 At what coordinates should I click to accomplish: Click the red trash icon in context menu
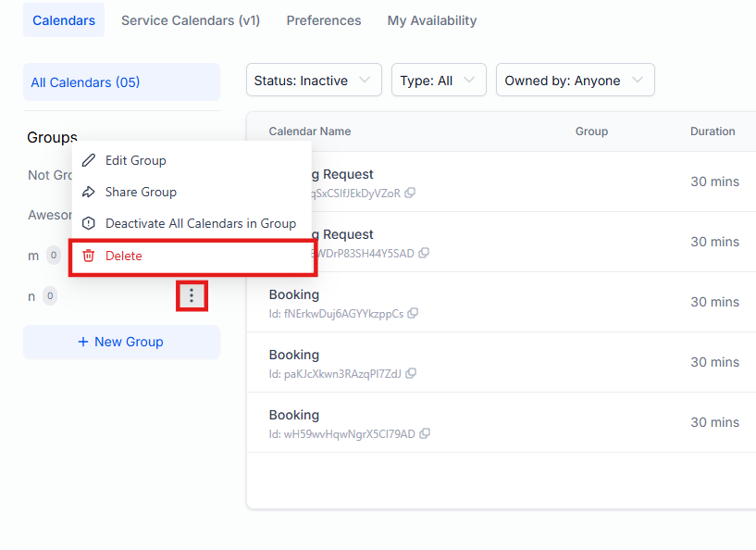89,256
